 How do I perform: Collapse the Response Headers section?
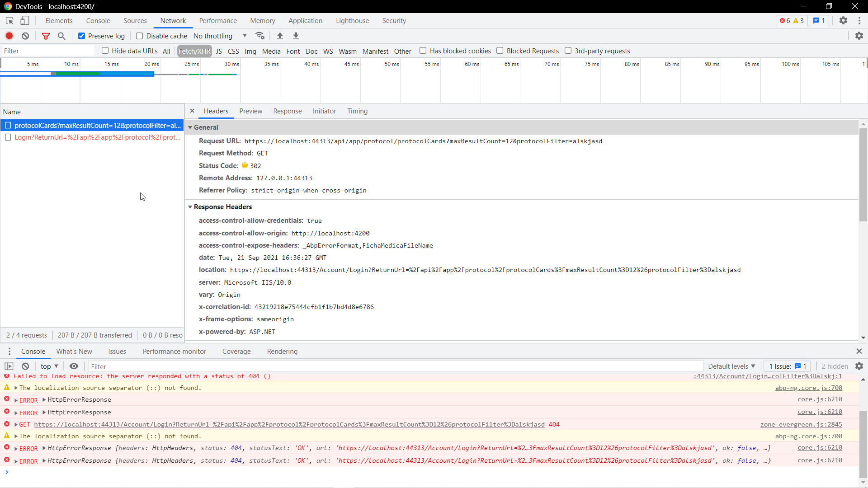tap(190, 207)
